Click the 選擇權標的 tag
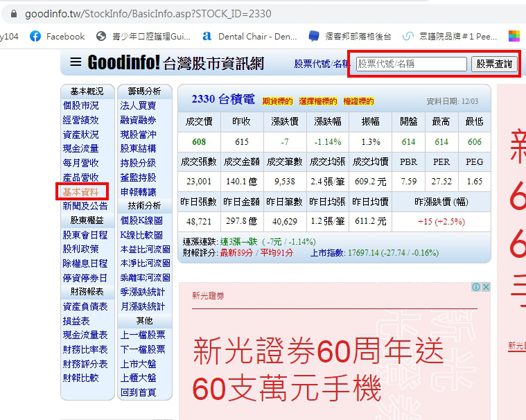The height and width of the screenshot is (420, 526). (318, 101)
